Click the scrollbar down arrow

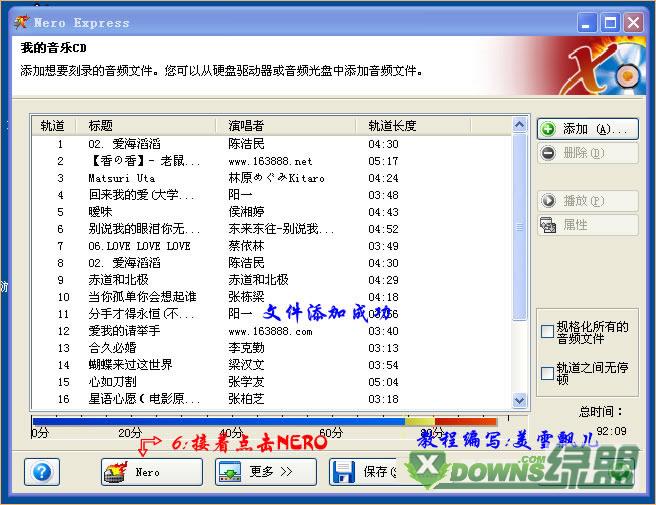(x=519, y=400)
